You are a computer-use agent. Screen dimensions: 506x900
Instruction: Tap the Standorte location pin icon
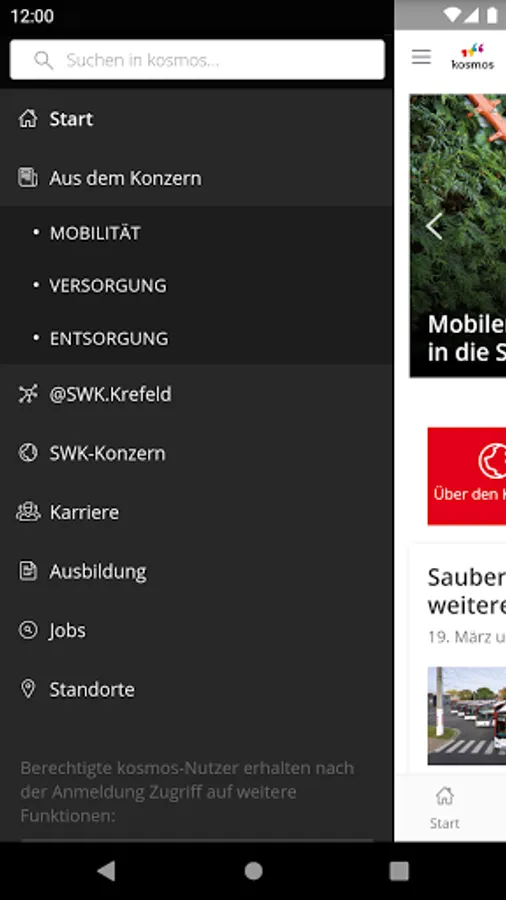28,689
